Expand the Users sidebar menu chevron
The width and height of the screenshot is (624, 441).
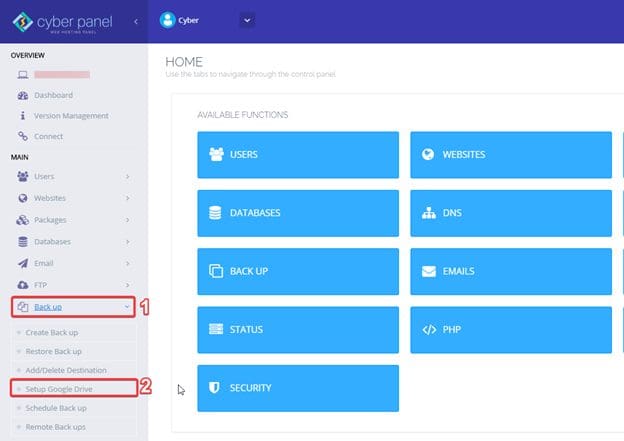click(127, 177)
